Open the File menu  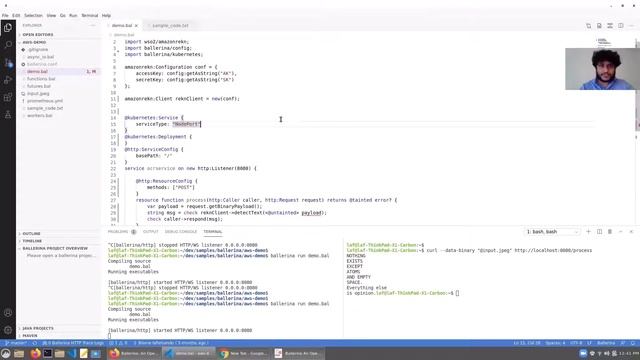pos(5,16)
